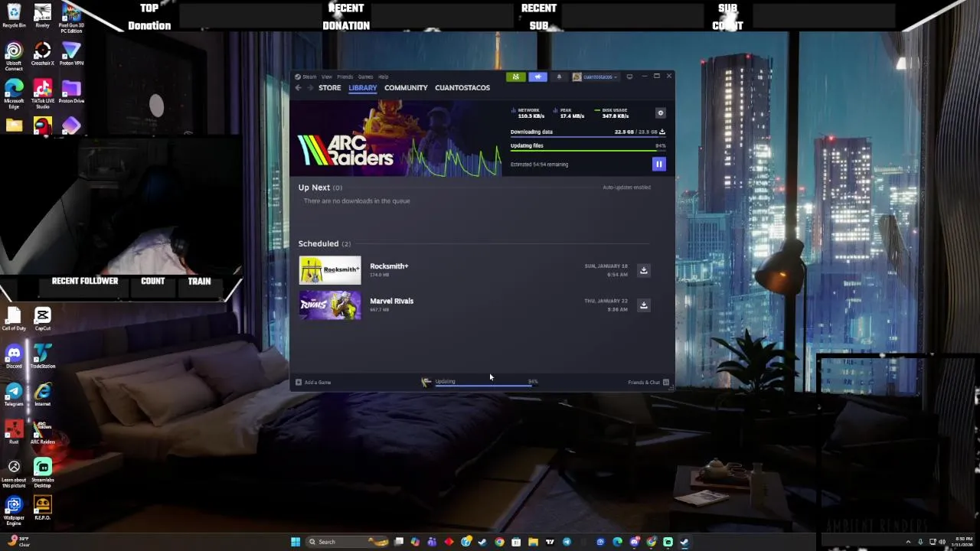Select the Rocksmith+ title text
Screen dimensions: 980x551
pyautogui.click(x=389, y=266)
